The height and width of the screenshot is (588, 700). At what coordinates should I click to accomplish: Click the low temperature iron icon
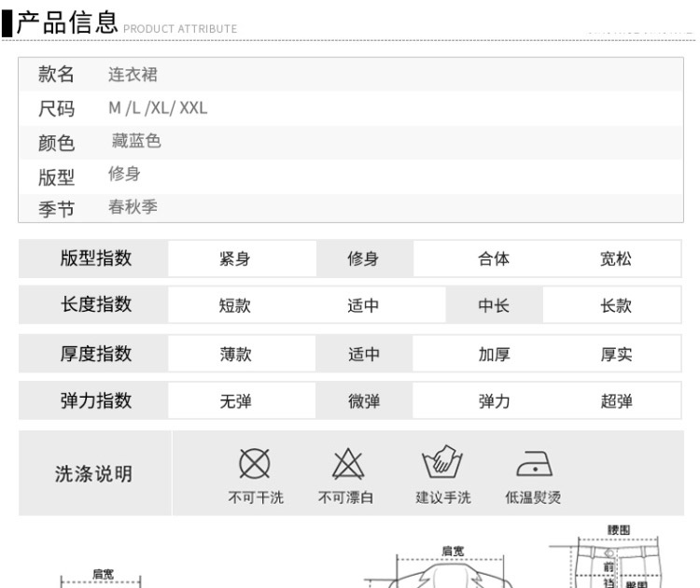(535, 464)
